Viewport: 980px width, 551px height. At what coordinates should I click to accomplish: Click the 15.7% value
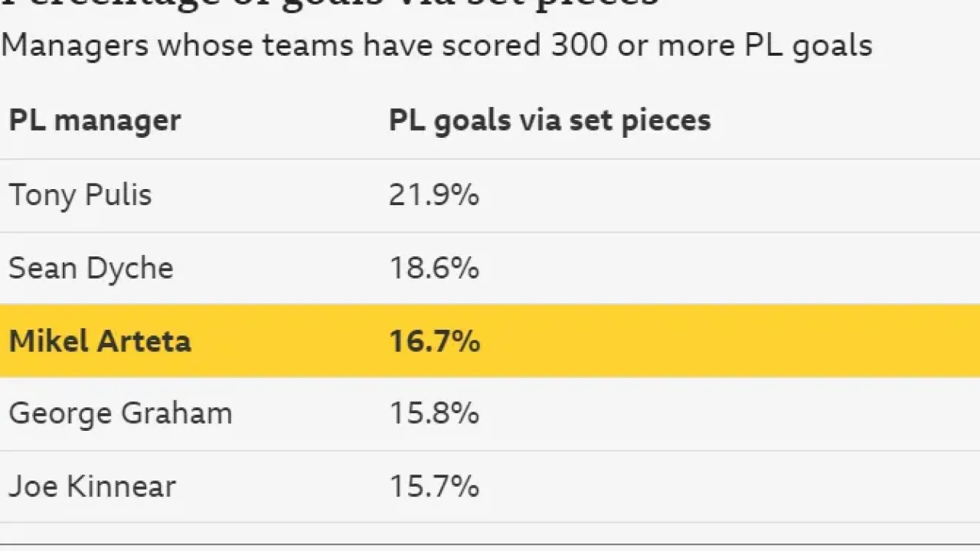[x=433, y=487]
